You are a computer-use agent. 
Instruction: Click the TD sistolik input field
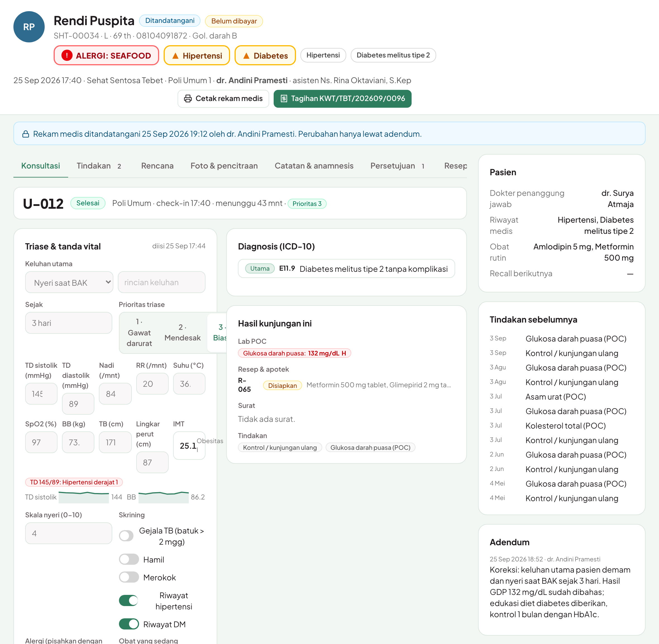41,394
